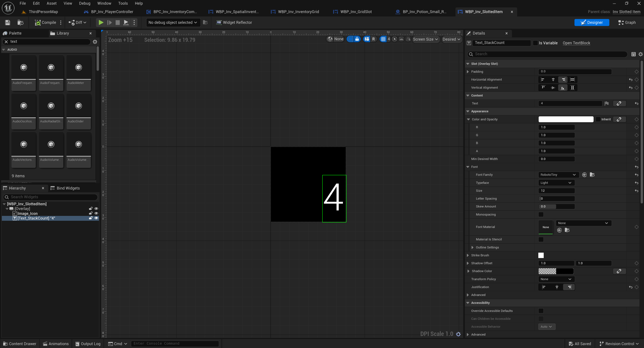The height and width of the screenshot is (348, 644).
Task: Open Widget Reflector tool
Action: [x=234, y=22]
